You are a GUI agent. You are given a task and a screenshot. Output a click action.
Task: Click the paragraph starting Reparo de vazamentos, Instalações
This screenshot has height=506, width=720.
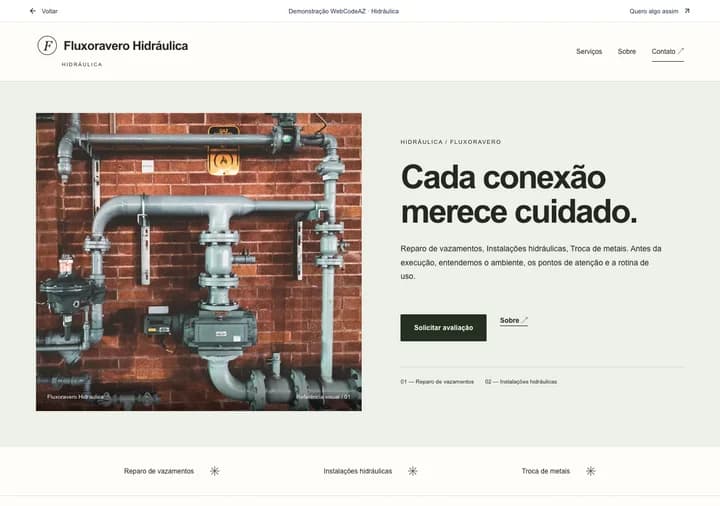point(531,263)
